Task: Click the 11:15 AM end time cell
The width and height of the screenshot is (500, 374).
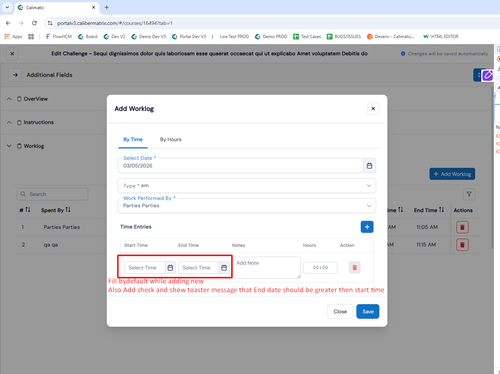Action: pyautogui.click(x=426, y=245)
